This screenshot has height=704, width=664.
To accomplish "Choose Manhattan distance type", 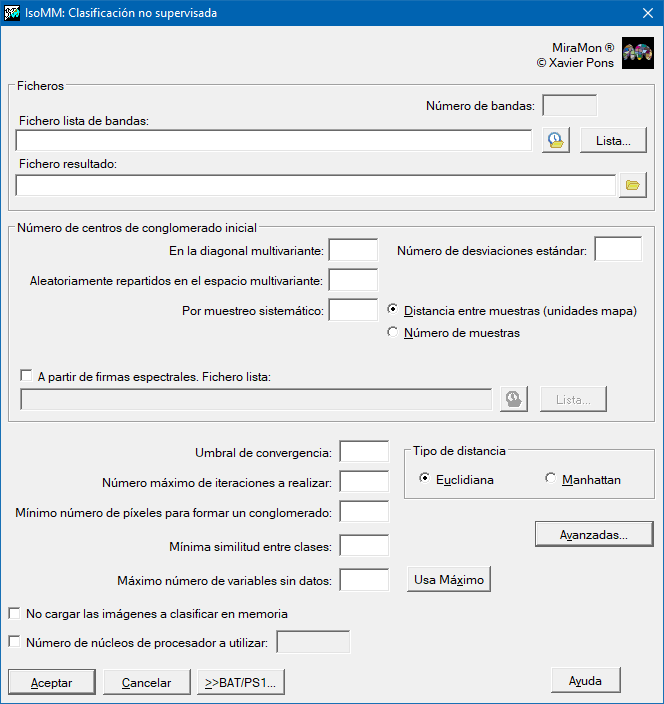I will [551, 479].
